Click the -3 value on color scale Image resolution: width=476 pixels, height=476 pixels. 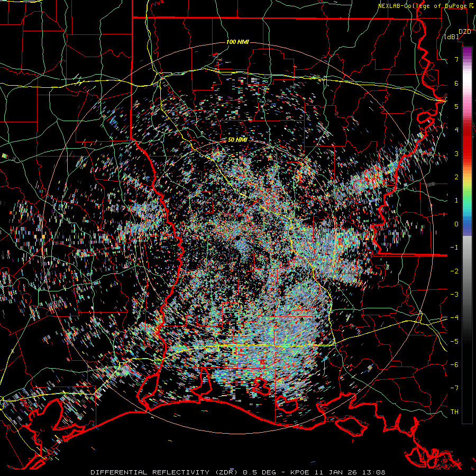[x=454, y=295]
